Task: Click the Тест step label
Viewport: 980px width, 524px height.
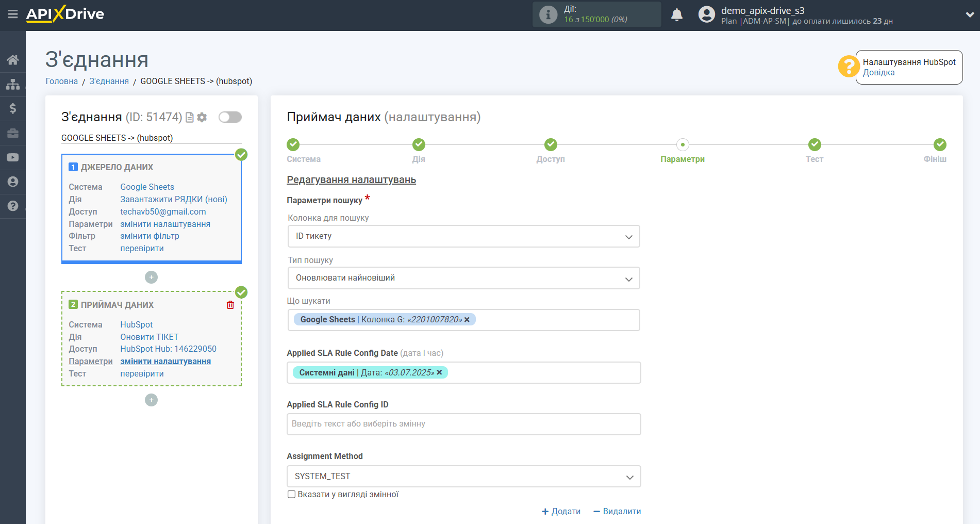Action: (815, 159)
